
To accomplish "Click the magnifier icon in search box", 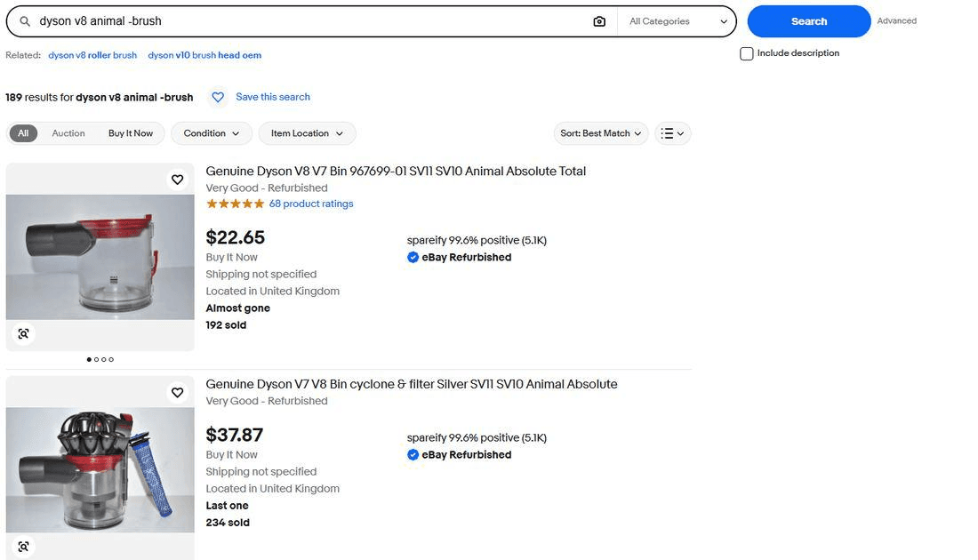I will (x=25, y=21).
